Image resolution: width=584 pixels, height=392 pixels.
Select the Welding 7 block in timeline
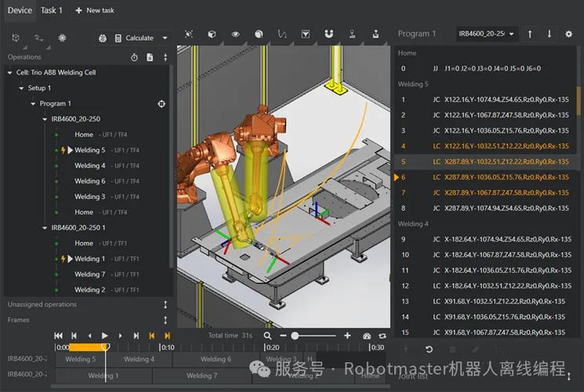point(203,376)
